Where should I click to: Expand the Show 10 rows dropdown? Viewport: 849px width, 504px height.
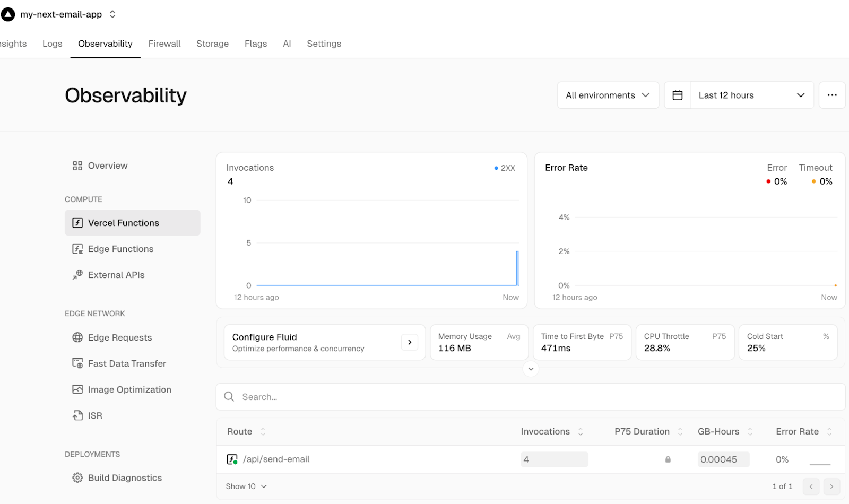click(246, 486)
